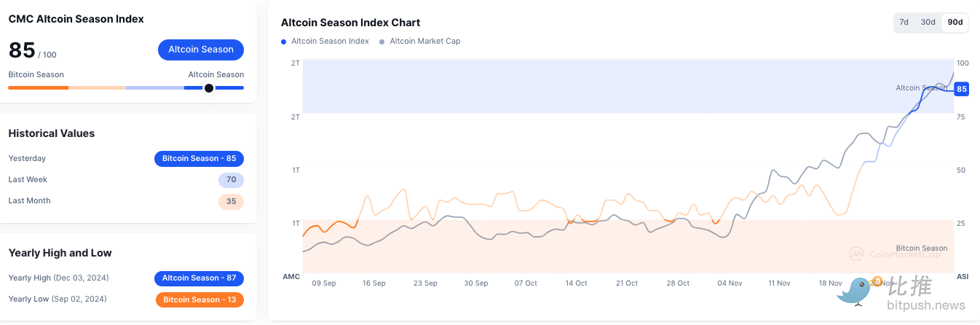Click the Yesterday 'Bitcoin Season - 85' badge
The height and width of the screenshot is (325, 980).
coord(199,159)
